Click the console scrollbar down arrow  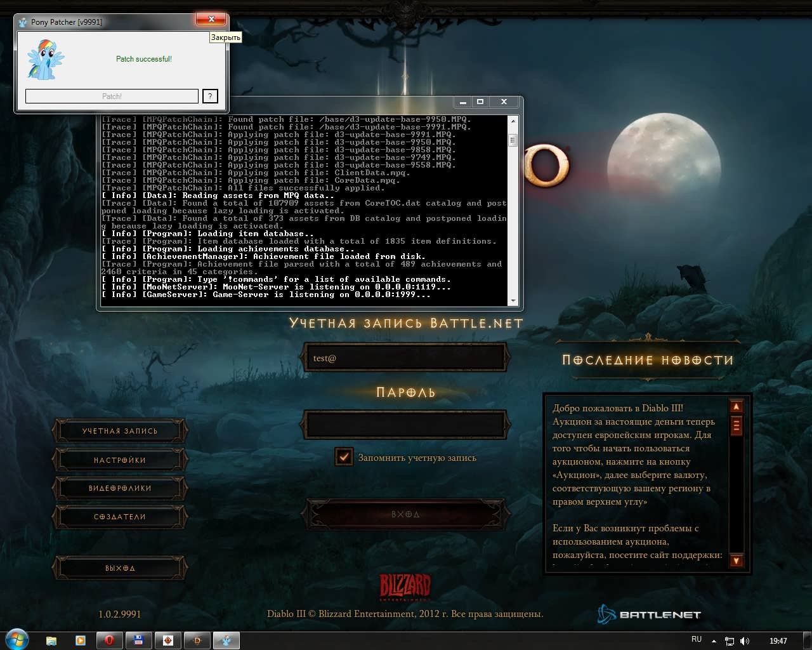(x=513, y=301)
